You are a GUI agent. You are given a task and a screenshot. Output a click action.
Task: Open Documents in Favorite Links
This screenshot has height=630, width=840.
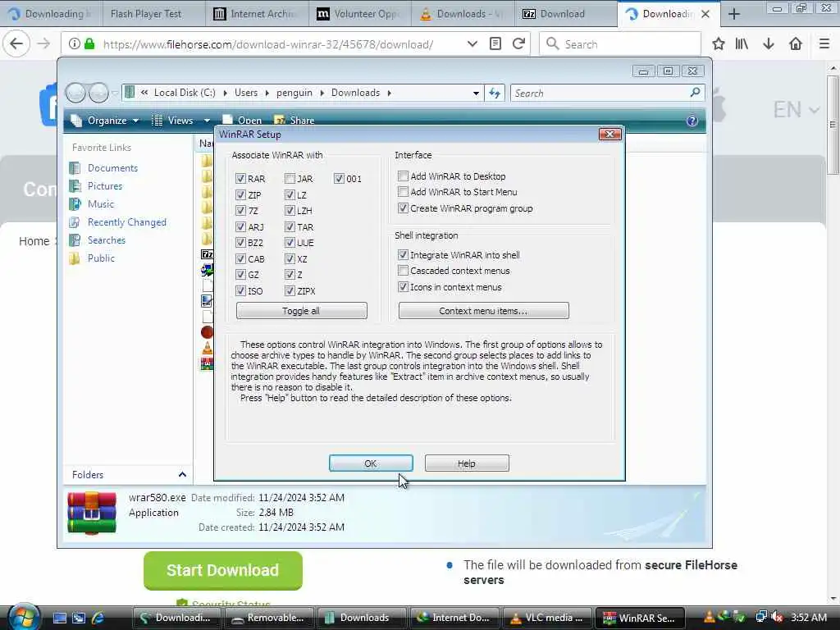112,168
